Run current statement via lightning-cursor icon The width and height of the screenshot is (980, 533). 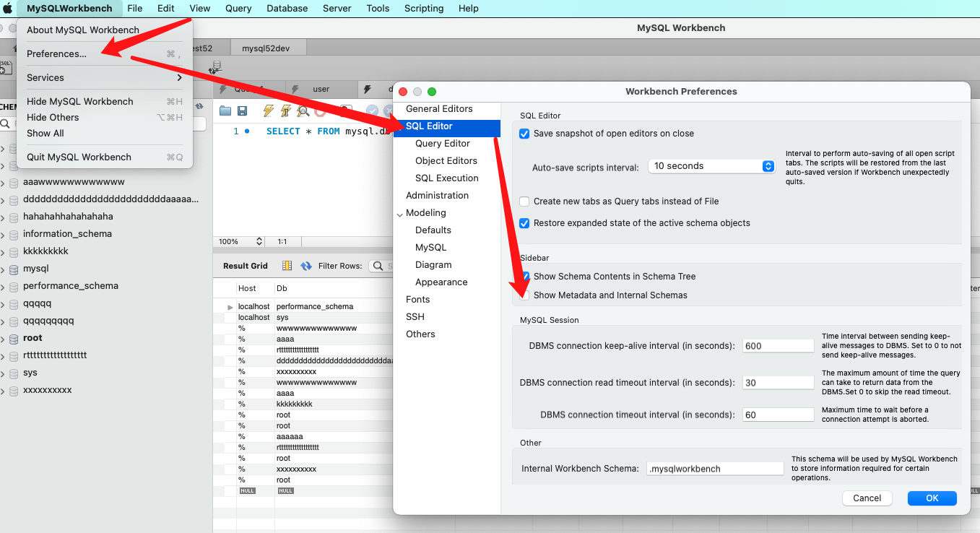point(285,110)
